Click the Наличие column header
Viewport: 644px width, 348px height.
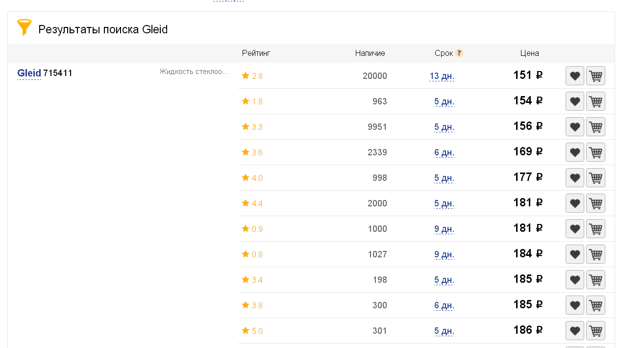(x=370, y=53)
